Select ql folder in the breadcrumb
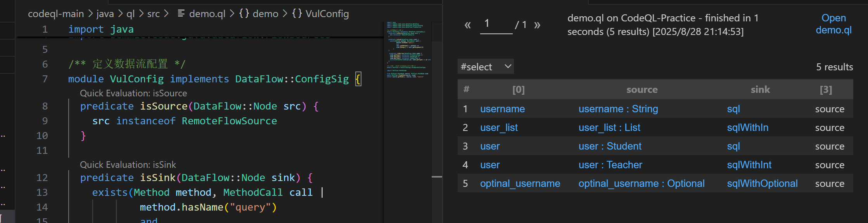Image resolution: width=868 pixels, height=223 pixels. 131,14
